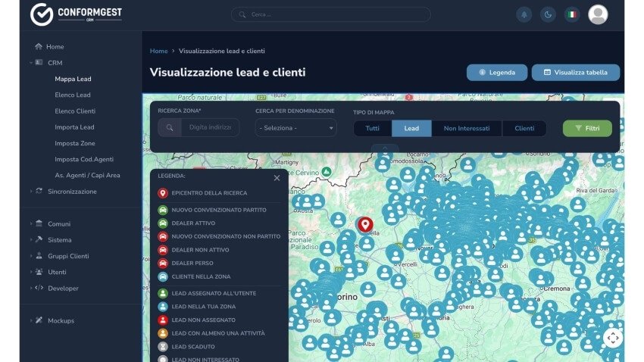The height and width of the screenshot is (362, 644).
Task: Expand the Utenti sidebar section
Action: 31,272
